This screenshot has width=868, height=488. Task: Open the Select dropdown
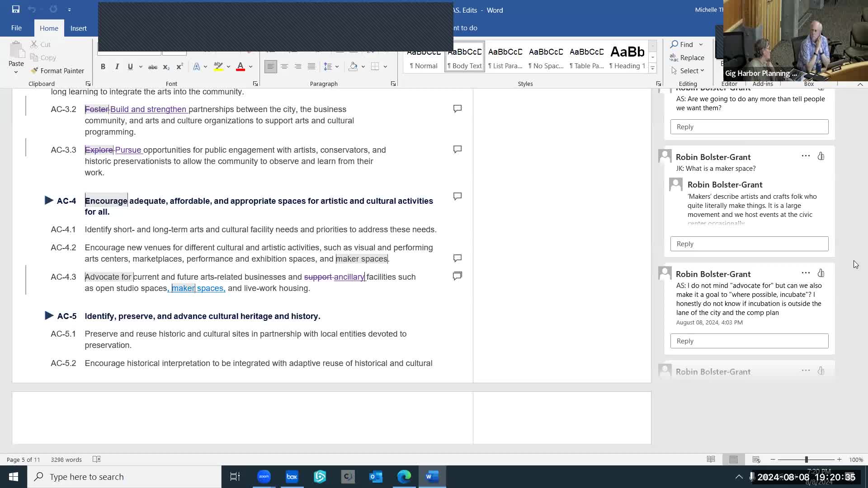click(688, 70)
